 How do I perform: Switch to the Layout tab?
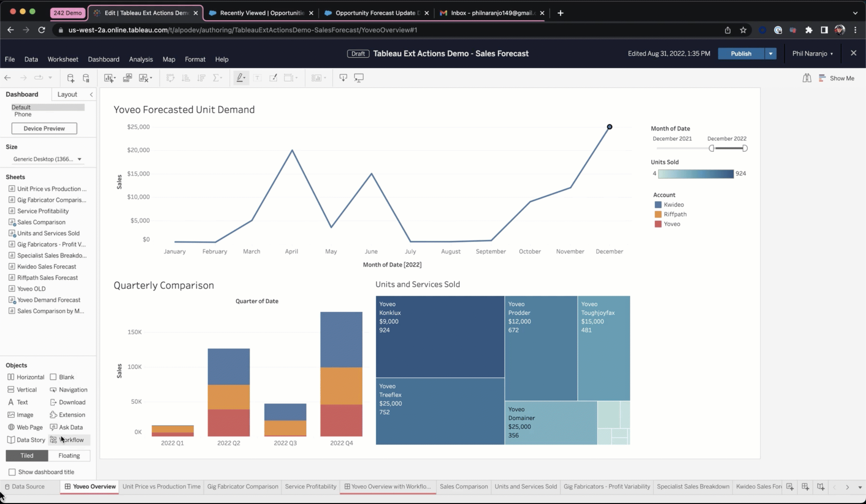tap(67, 94)
